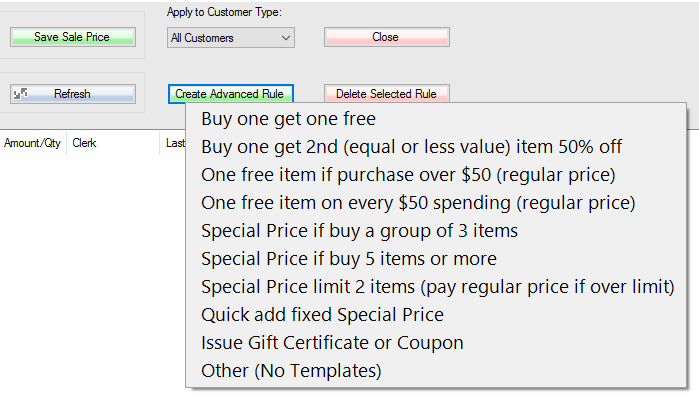Viewport: 699px width, 399px height.
Task: Expand the customer type dropdown arrow
Action: 286,38
